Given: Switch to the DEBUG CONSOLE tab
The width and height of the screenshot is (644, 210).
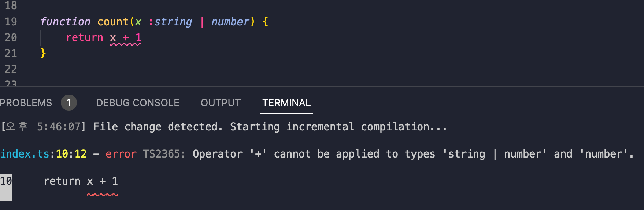Looking at the screenshot, I should coord(138,103).
